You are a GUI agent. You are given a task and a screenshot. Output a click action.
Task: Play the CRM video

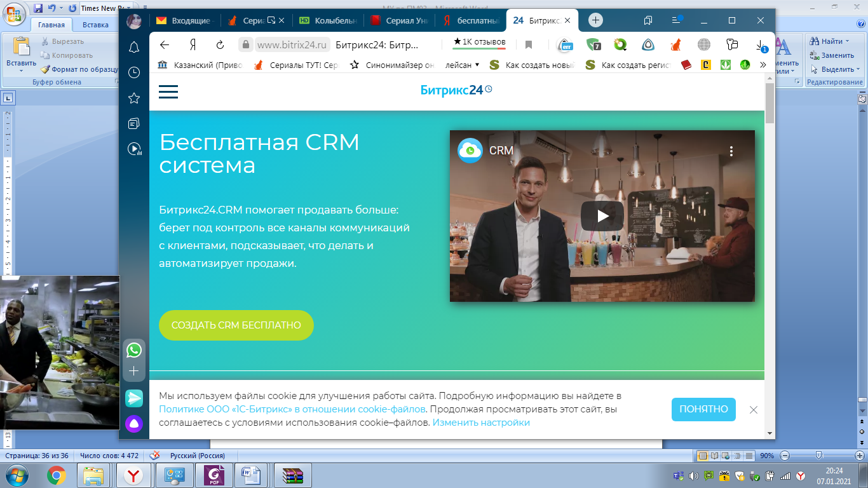602,216
